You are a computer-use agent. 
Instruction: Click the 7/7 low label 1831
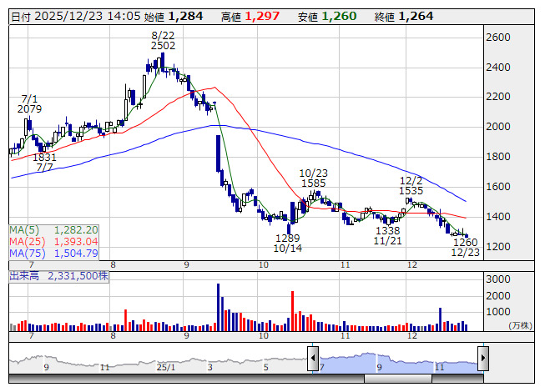tap(44, 157)
